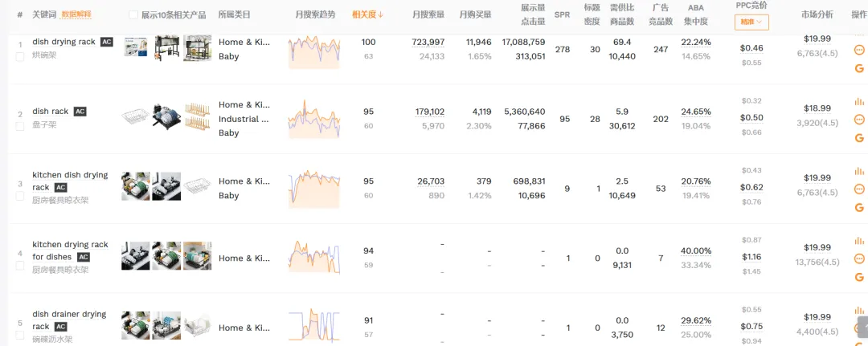The width and height of the screenshot is (868, 346).
Task: Click ABA concentration value 22.24%
Action: pos(696,42)
